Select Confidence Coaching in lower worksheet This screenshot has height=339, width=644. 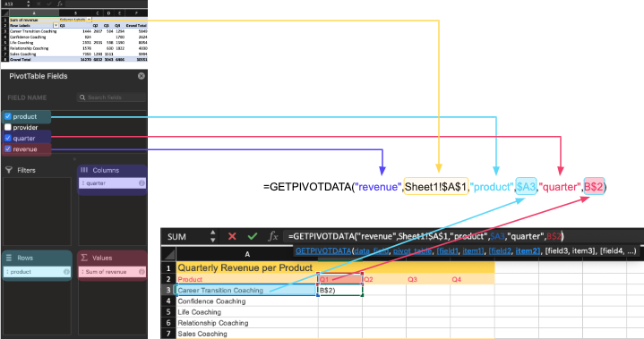pos(247,301)
